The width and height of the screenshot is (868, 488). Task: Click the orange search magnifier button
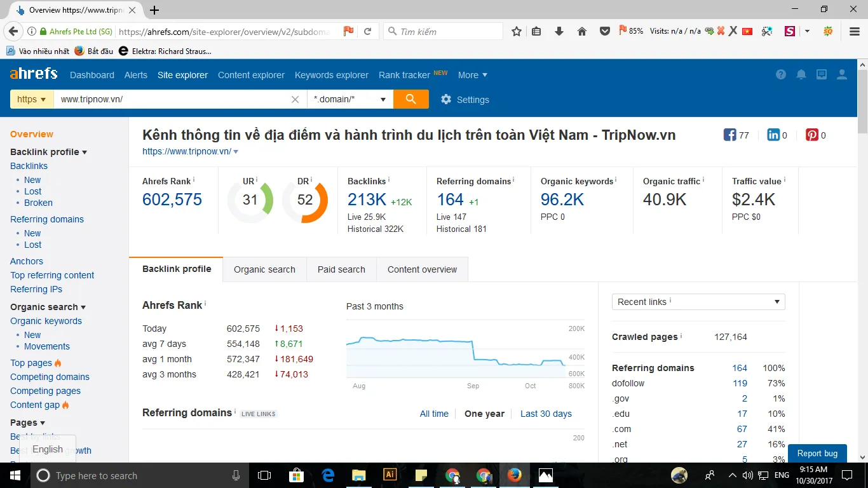(410, 99)
